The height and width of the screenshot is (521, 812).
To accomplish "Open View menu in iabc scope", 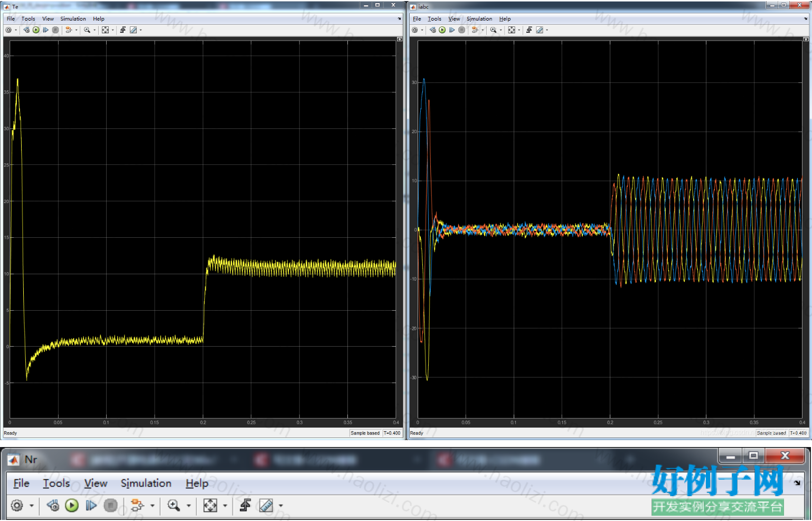I will point(454,18).
